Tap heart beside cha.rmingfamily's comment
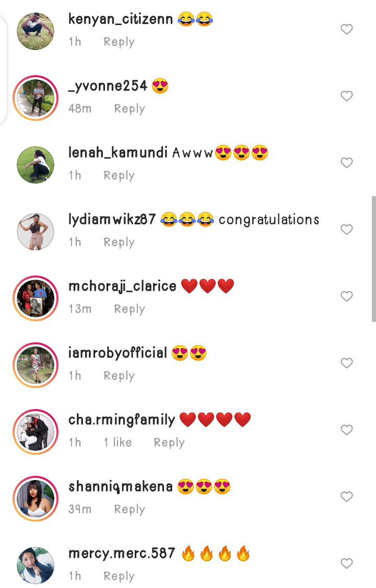The image size is (376, 588). point(346,430)
